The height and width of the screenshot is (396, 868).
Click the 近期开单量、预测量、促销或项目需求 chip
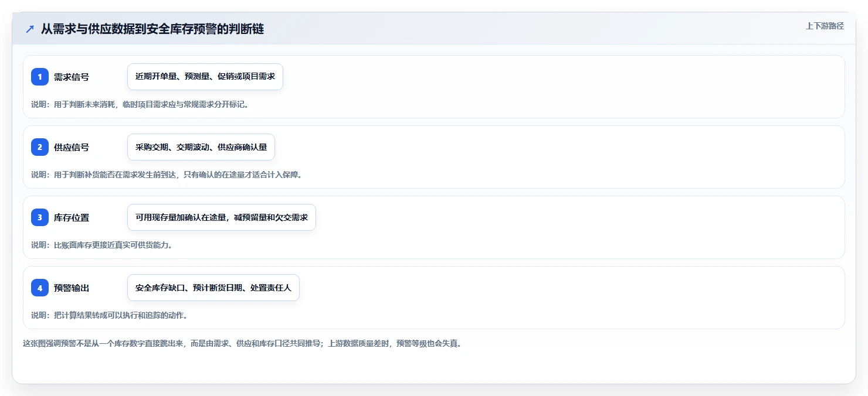coord(205,77)
